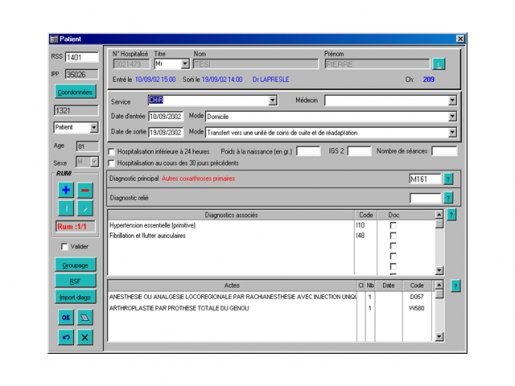Image resolution: width=515 pixels, height=386 pixels.
Task: Expand the Service dropdown
Action: click(273, 100)
